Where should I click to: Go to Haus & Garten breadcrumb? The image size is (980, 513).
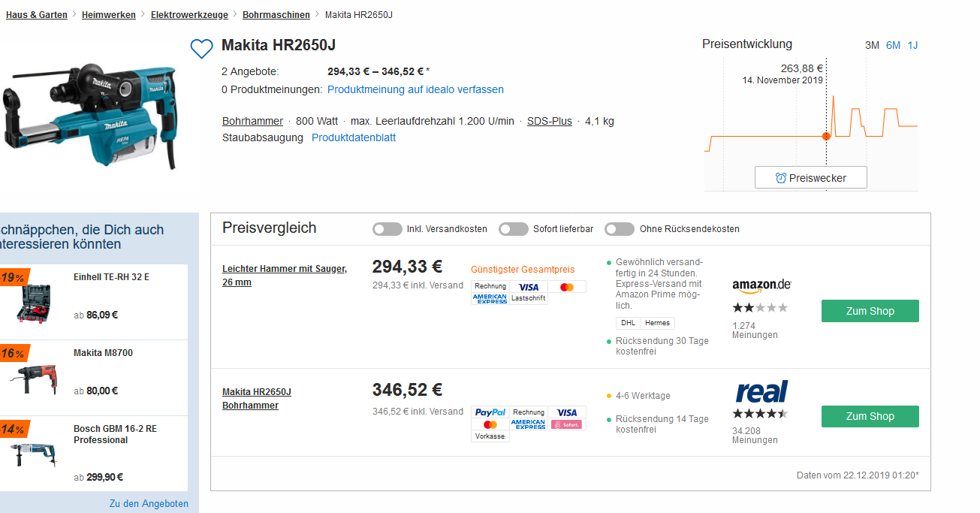tap(37, 15)
